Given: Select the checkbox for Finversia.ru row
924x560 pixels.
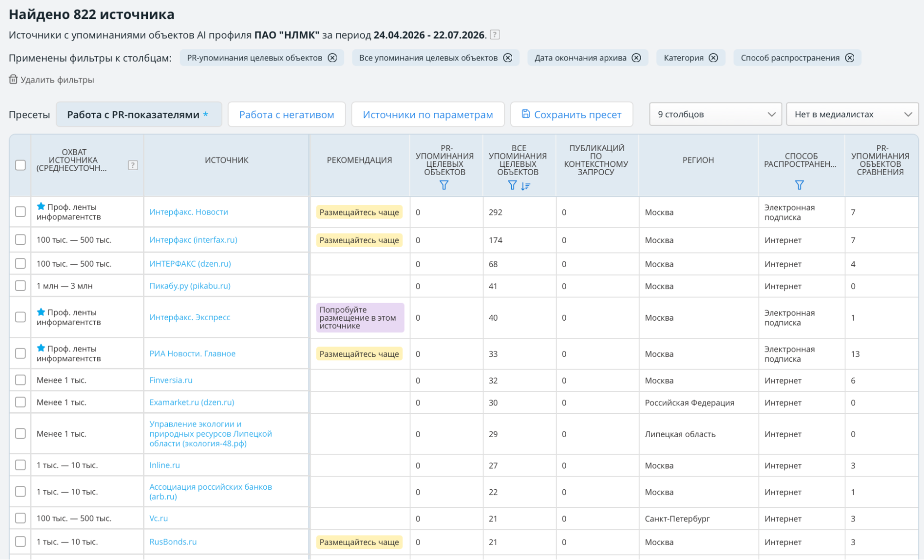Looking at the screenshot, I should (20, 380).
